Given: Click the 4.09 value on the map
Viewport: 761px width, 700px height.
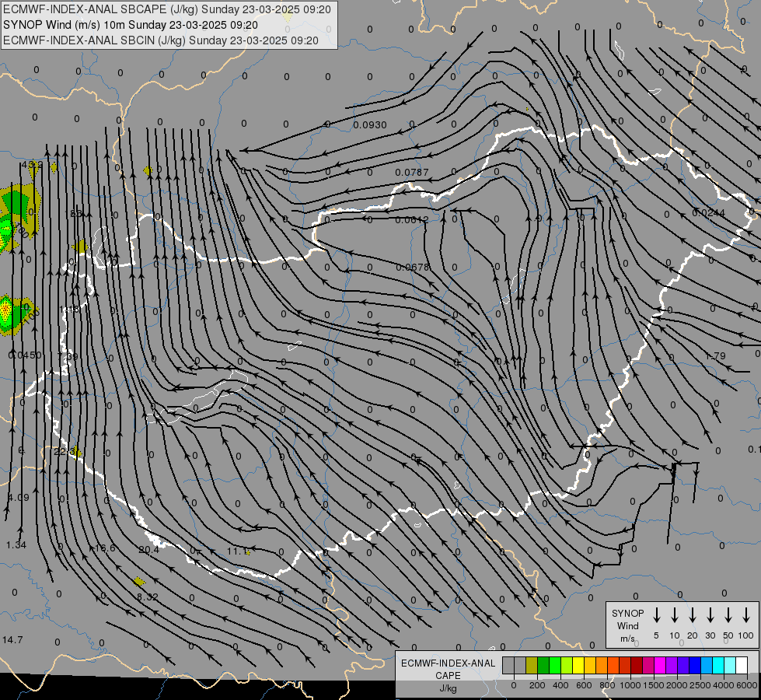Looking at the screenshot, I should [19, 498].
